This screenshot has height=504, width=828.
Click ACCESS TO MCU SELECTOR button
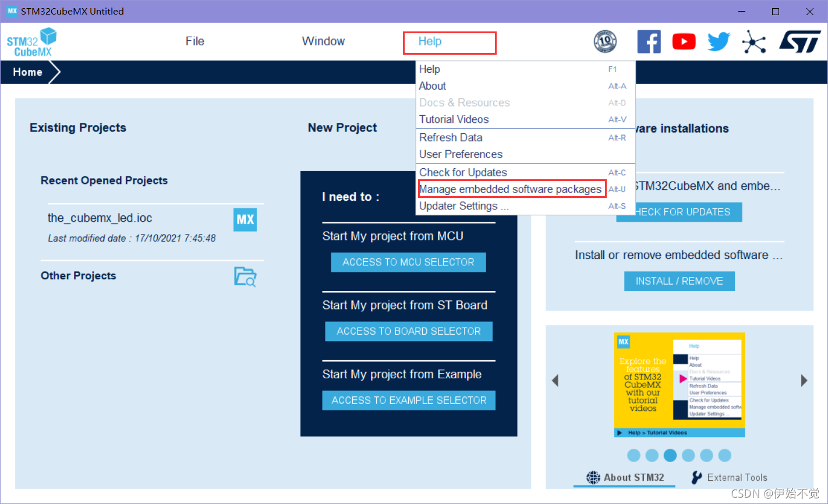click(x=408, y=262)
